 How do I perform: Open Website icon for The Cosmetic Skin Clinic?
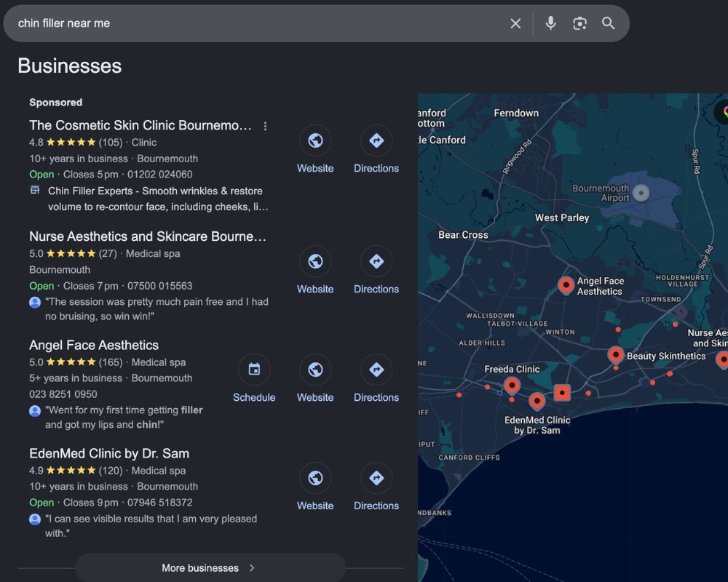pos(315,140)
